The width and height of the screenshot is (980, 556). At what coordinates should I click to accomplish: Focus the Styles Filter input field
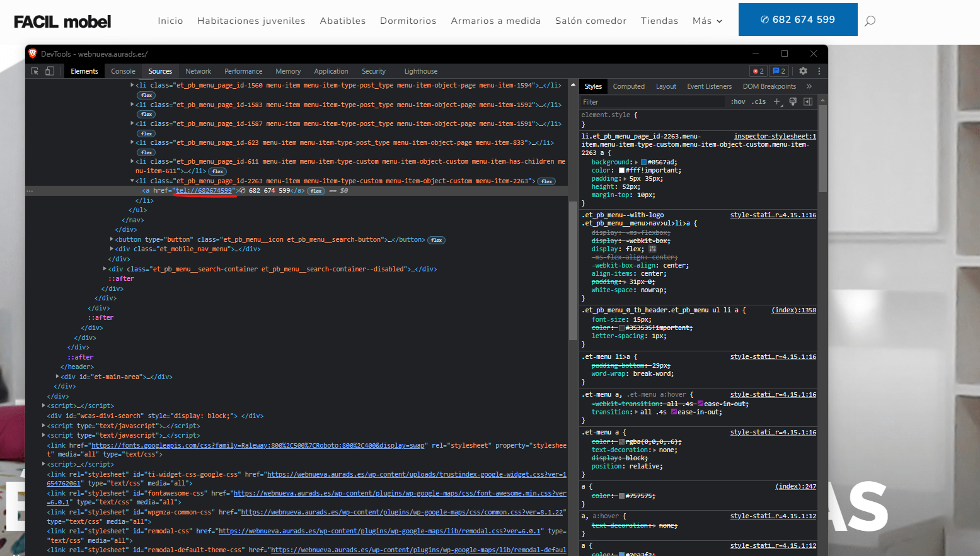[x=652, y=101]
